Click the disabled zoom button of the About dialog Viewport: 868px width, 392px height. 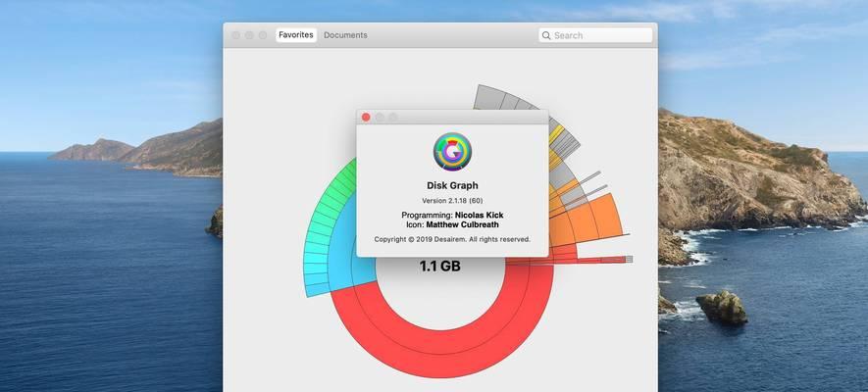pos(393,118)
